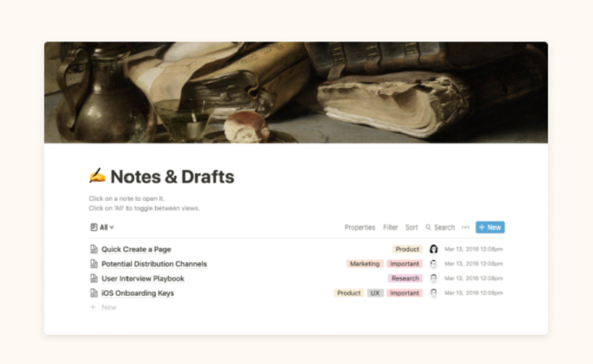Viewport: 593px width, 364px height.
Task: Click the avatar on Quick Create a Page row
Action: (x=433, y=249)
